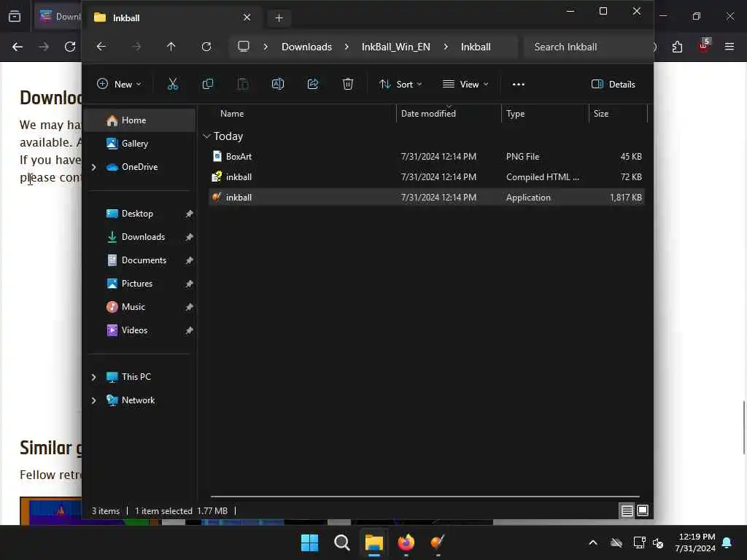Screen dimensions: 747x560
Task: Click InkBall_Win_EN breadcrumb segment
Action: 395,47
